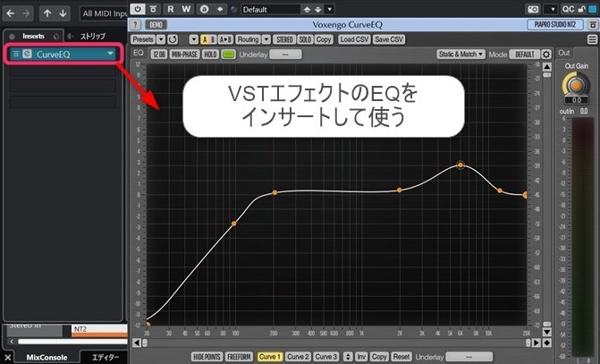Click the STEREO button
Image resolution: width=600 pixels, height=364 pixels.
(x=284, y=39)
